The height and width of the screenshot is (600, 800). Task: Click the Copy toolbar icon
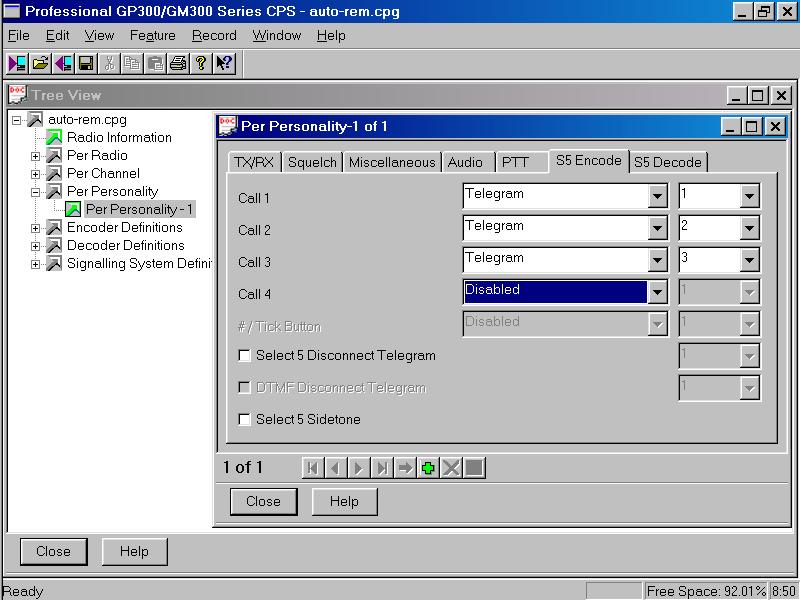click(x=132, y=63)
